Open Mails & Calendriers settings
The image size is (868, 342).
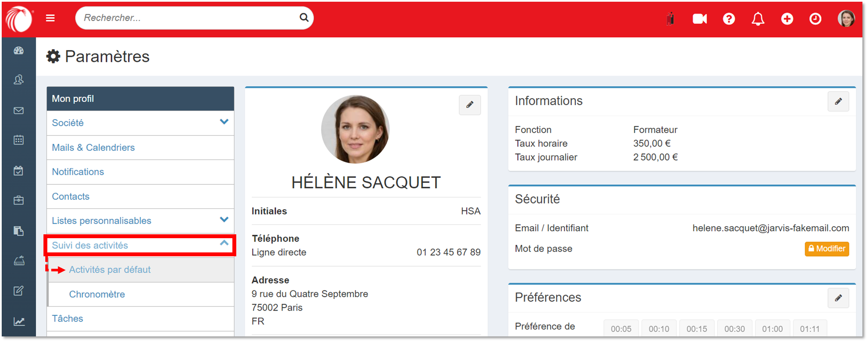[x=93, y=147]
